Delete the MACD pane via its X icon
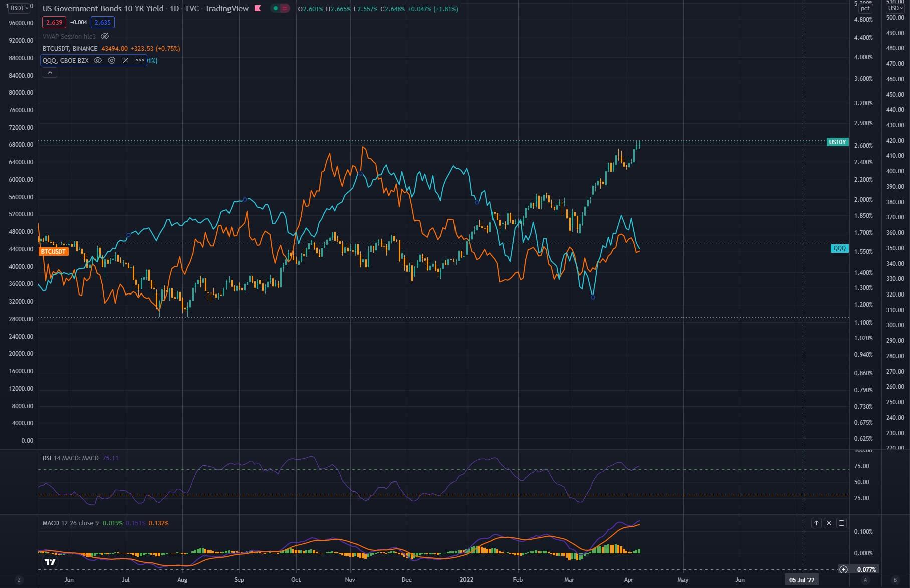 (829, 523)
